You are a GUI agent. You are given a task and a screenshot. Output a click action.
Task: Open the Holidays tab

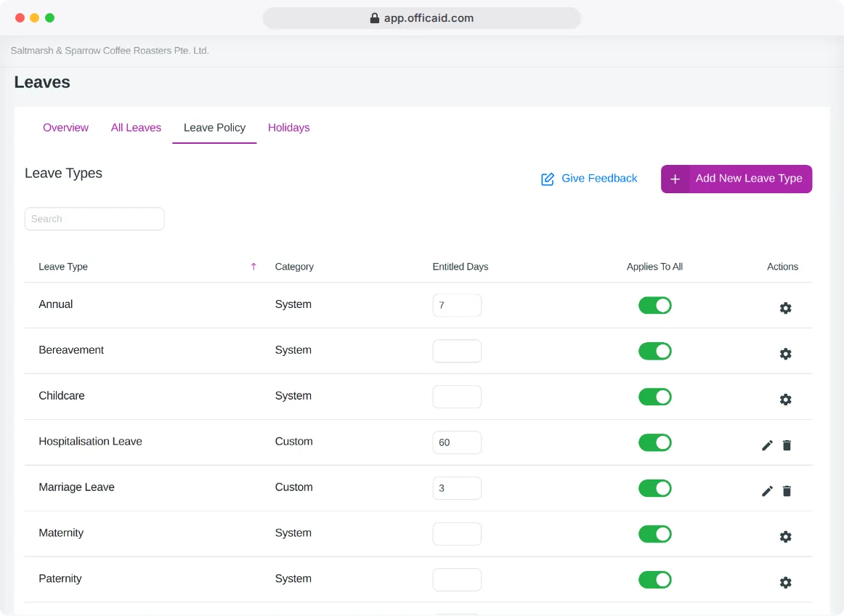point(288,128)
